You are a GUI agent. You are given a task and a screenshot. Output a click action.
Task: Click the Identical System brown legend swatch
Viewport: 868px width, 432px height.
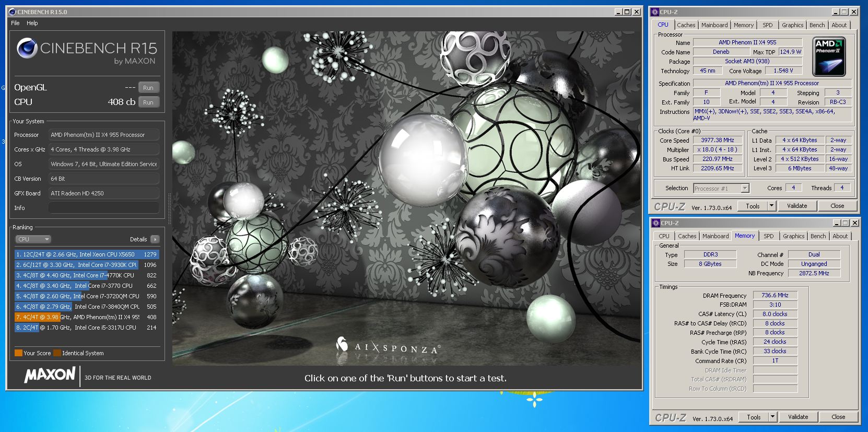coord(57,353)
